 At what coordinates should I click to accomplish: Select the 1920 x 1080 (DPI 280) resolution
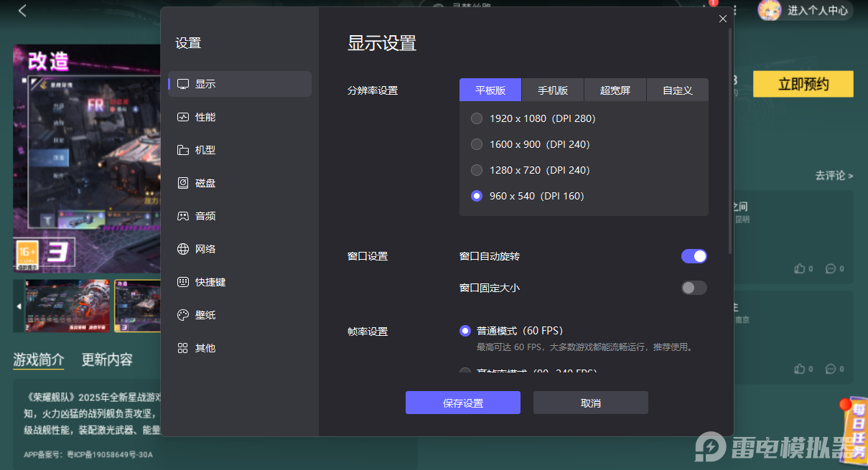point(533,118)
